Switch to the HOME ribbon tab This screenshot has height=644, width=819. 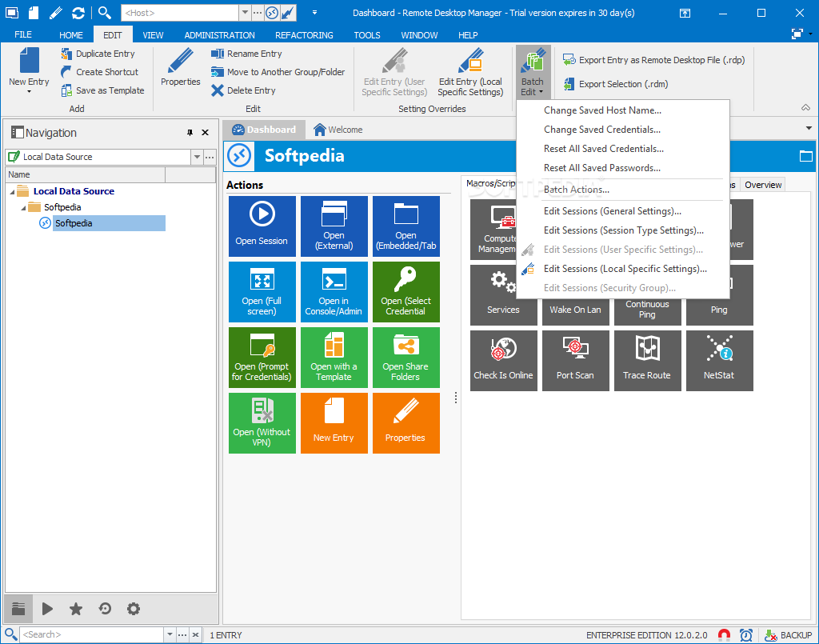(x=71, y=35)
